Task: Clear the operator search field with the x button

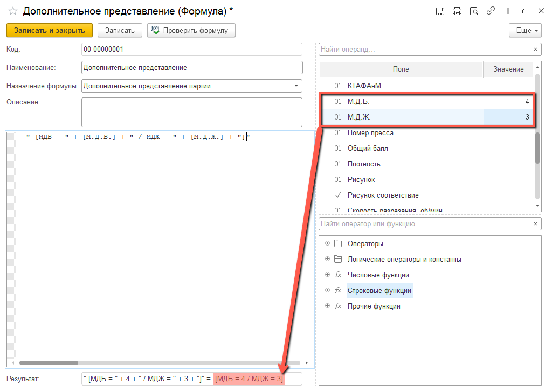Action: (x=535, y=223)
